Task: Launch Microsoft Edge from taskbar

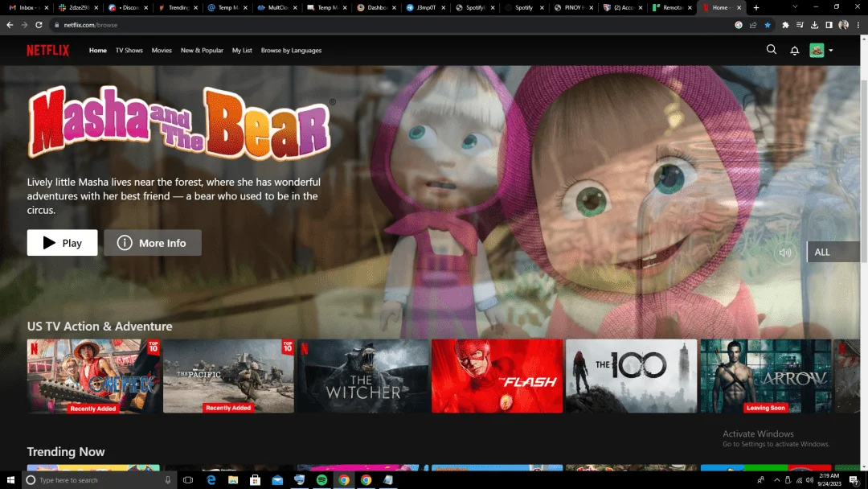Action: click(x=211, y=480)
